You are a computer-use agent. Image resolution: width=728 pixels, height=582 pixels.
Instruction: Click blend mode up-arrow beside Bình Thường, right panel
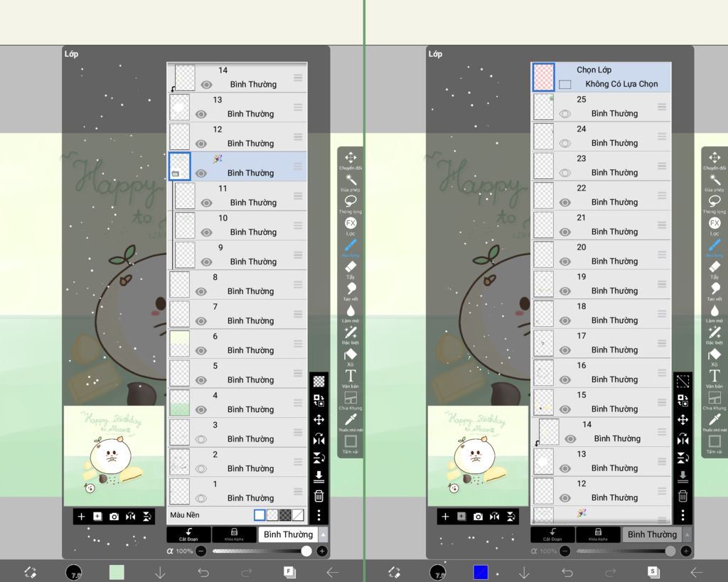coord(687,534)
